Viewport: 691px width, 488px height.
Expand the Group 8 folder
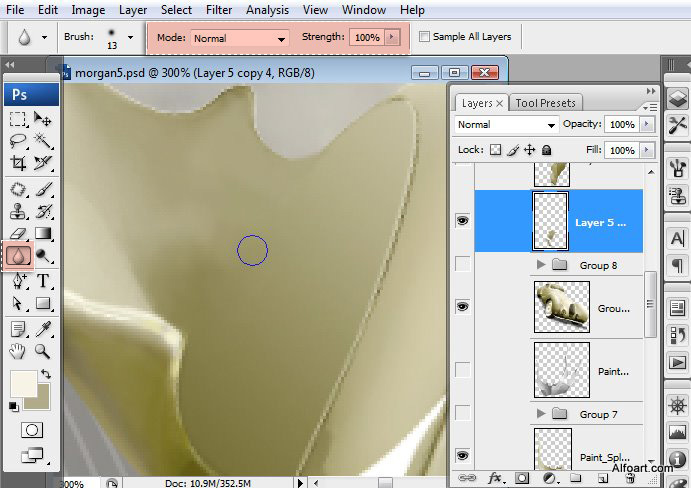pyautogui.click(x=542, y=265)
